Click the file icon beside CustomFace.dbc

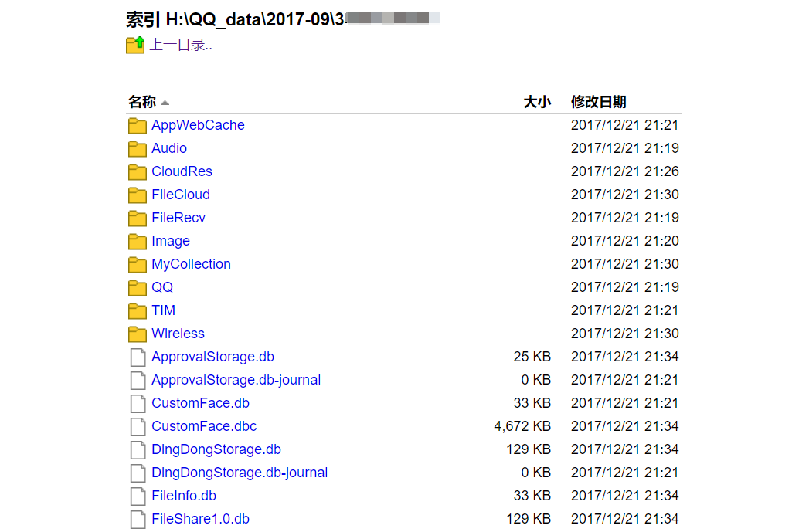coord(138,426)
